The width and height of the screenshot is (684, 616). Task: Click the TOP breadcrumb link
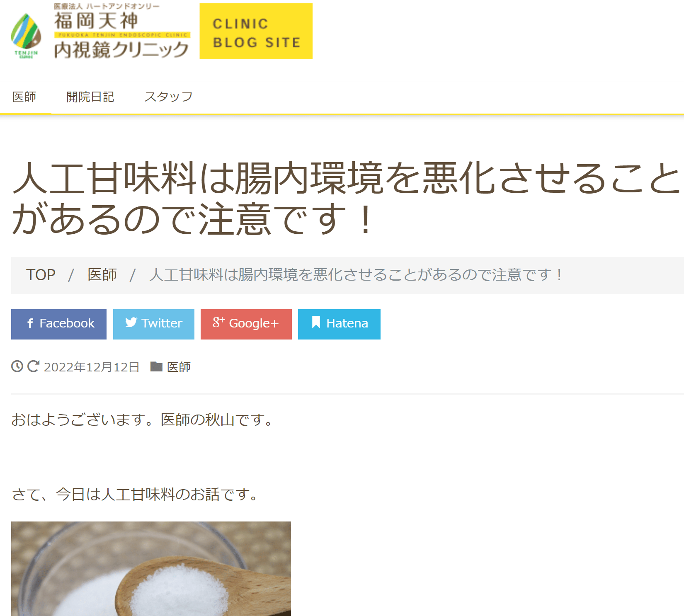coord(41,275)
